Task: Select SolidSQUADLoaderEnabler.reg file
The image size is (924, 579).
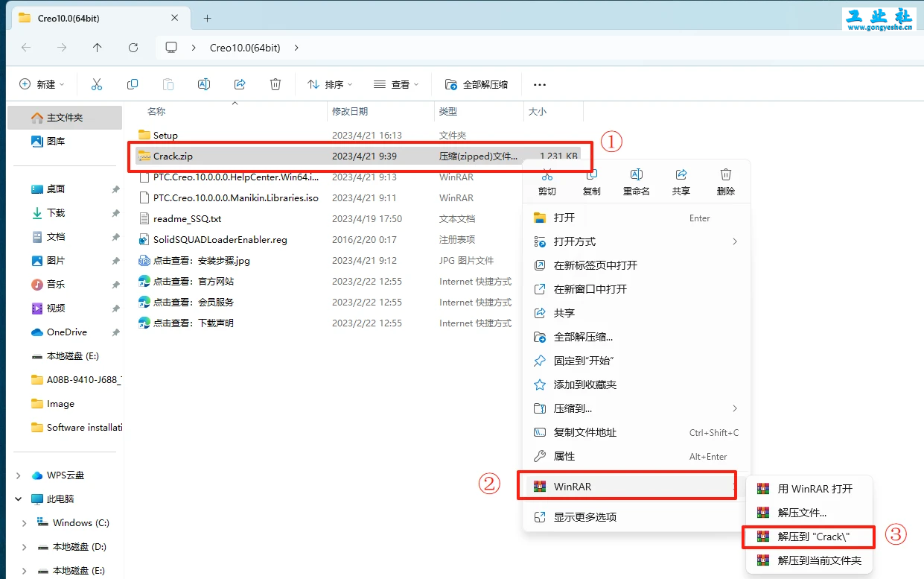Action: [212, 240]
